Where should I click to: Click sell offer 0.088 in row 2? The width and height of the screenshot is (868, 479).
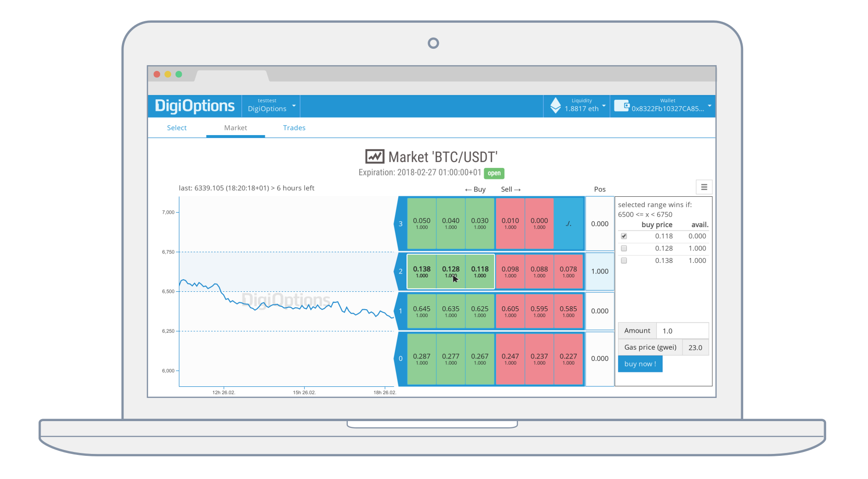tap(539, 272)
